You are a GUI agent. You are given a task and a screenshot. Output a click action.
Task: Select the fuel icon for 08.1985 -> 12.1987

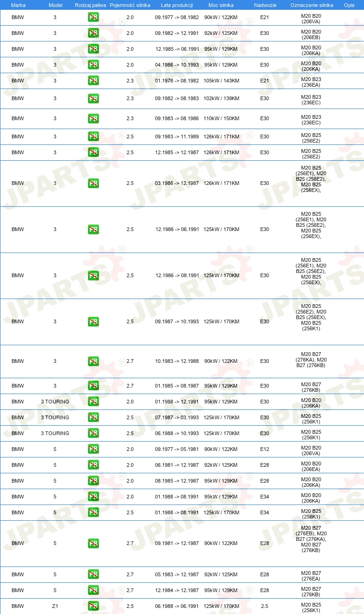pos(93,481)
